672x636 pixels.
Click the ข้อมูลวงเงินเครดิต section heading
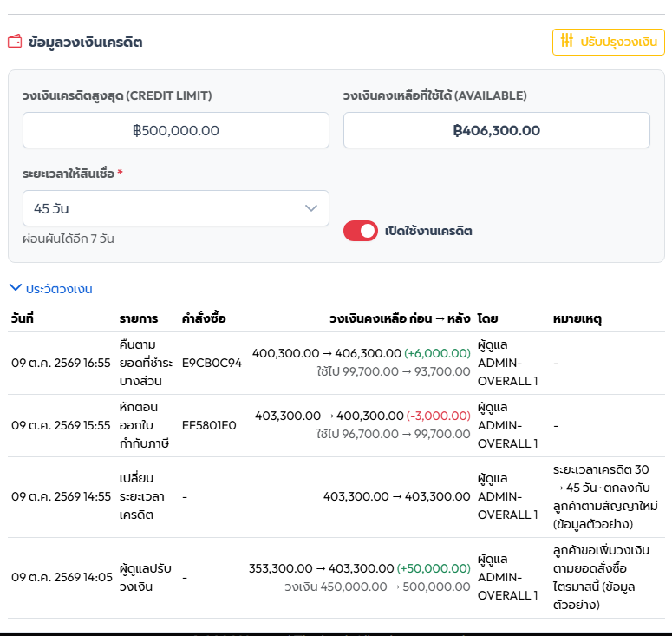pyautogui.click(x=85, y=42)
